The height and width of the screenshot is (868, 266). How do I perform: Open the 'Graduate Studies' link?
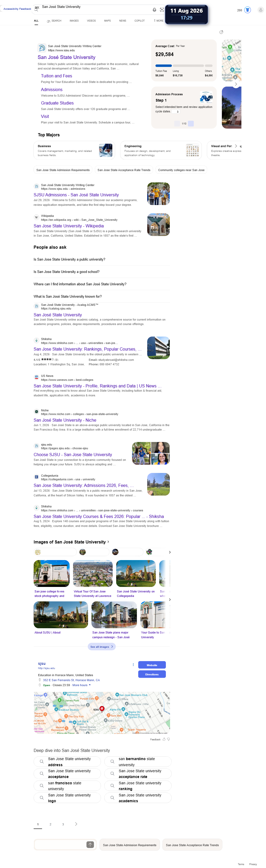pos(57,103)
